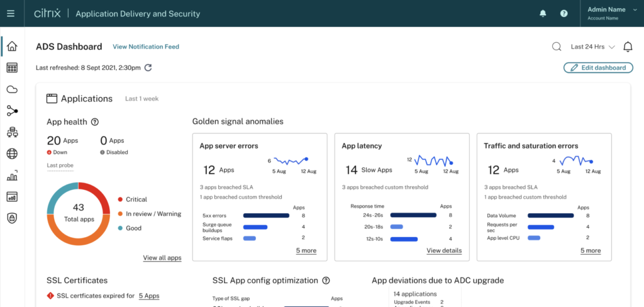Select the globe icon in sidebar
This screenshot has height=307, width=644.
pos(12,153)
